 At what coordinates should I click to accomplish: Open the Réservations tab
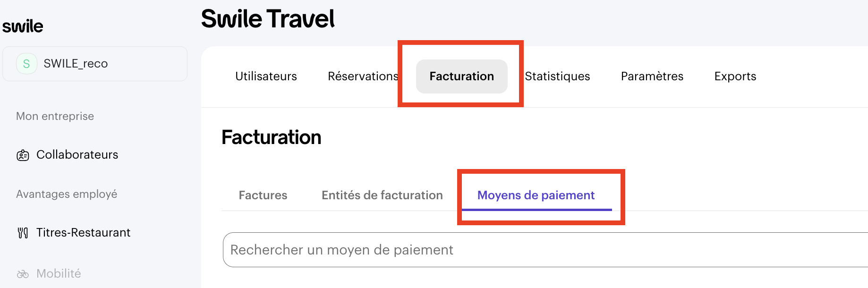click(x=363, y=76)
